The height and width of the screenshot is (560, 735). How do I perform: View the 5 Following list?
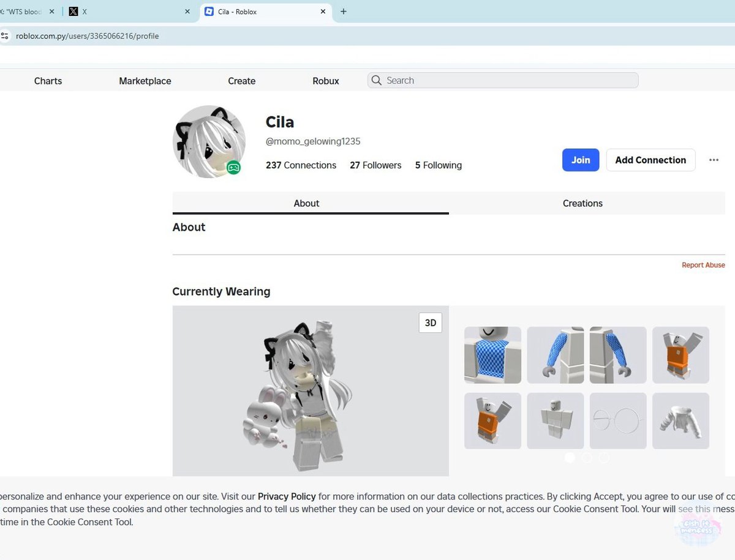[x=439, y=165]
